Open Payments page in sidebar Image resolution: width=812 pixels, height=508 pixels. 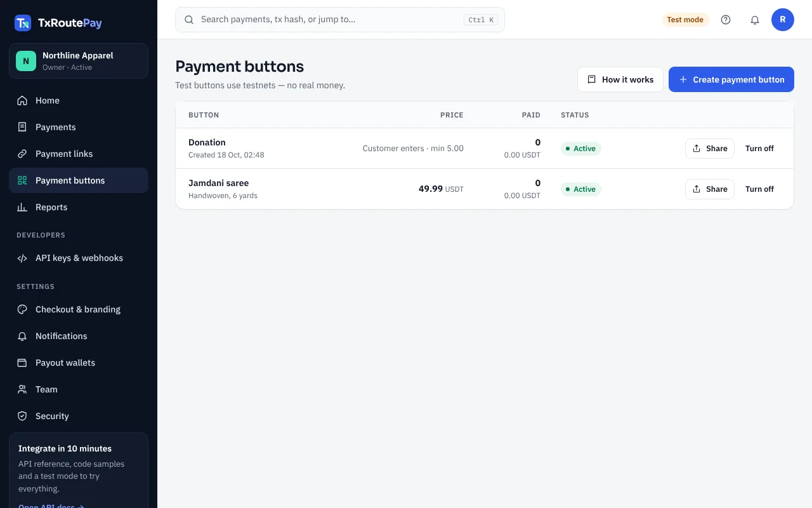pyautogui.click(x=79, y=127)
